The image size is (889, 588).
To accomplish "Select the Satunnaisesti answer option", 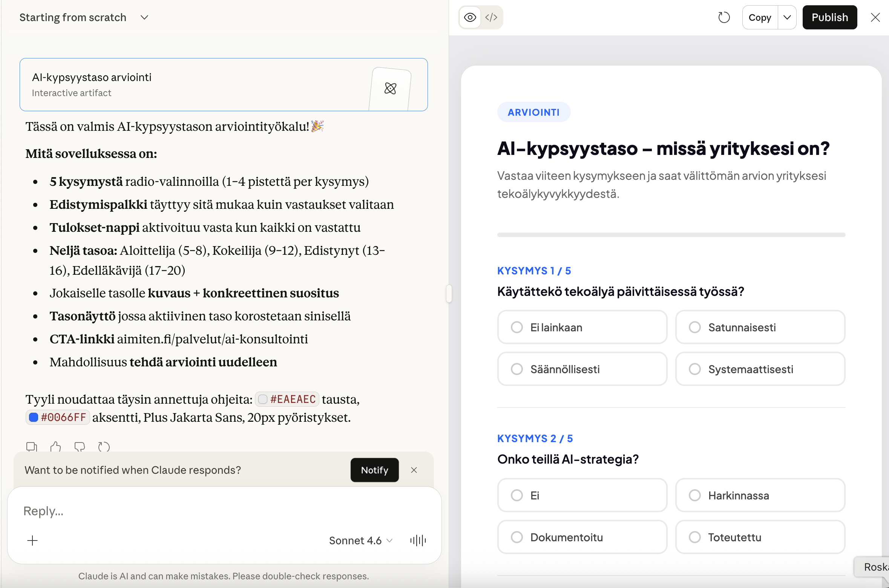I will coord(760,327).
